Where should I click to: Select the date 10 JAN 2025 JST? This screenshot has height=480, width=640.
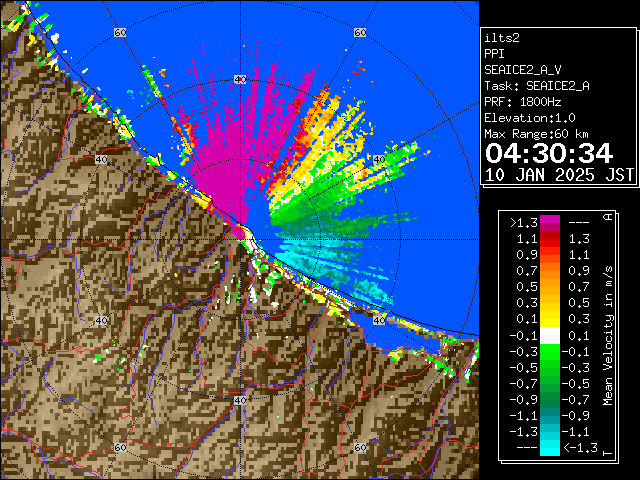(x=559, y=175)
